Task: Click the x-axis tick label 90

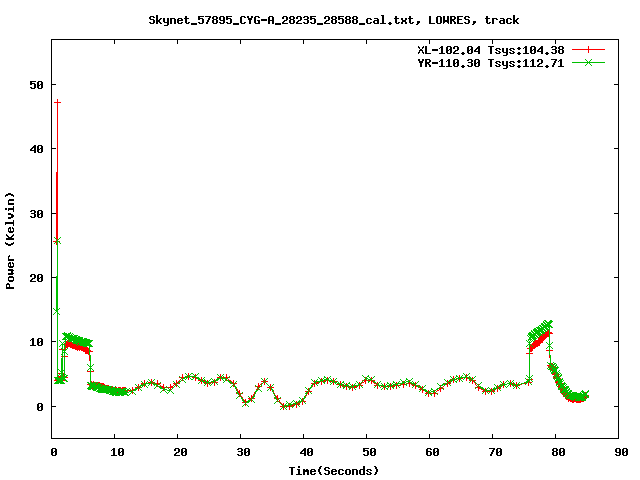Action: pos(621,452)
